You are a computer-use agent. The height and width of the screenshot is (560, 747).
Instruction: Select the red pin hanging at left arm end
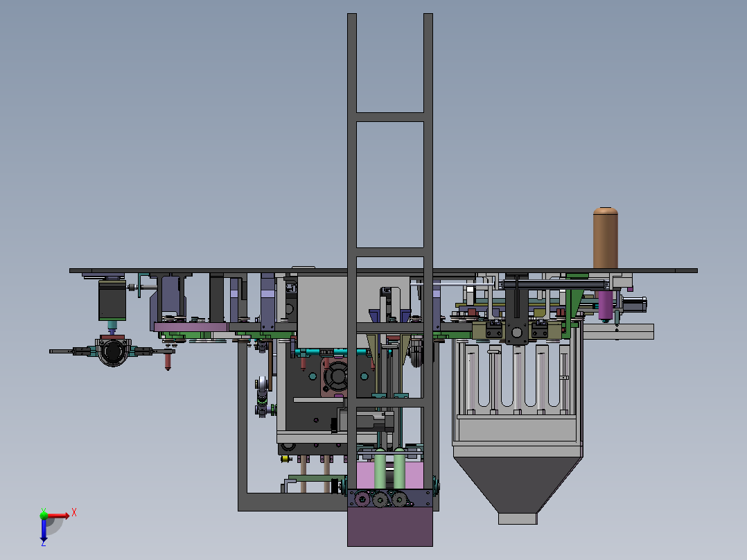[168, 361]
